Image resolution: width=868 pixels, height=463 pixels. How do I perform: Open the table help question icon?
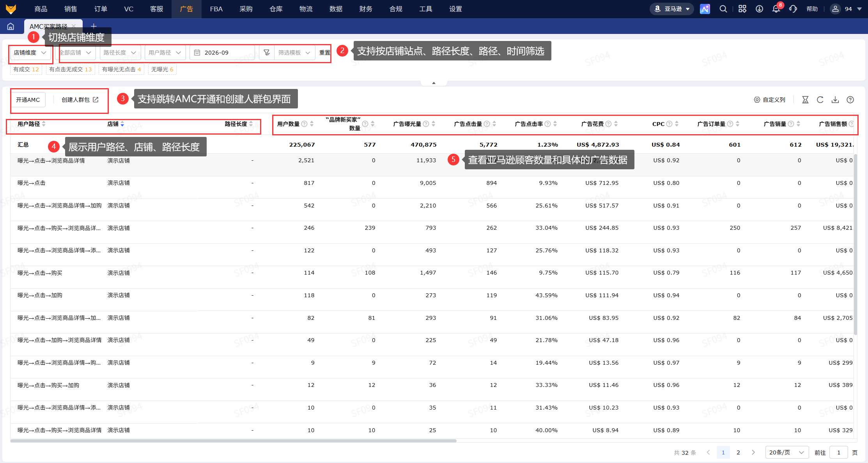(850, 100)
